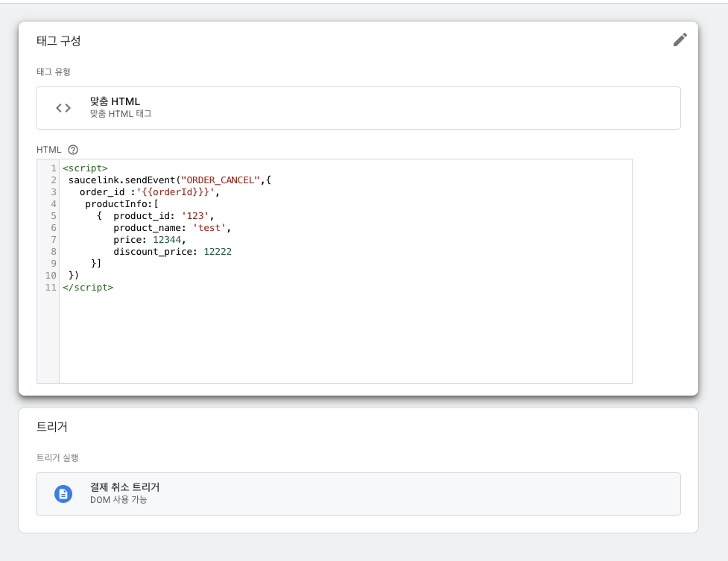Click the 맞춤 HTML 태그 subtitle text
Image resolution: width=728 pixels, height=561 pixels.
pyautogui.click(x=121, y=114)
